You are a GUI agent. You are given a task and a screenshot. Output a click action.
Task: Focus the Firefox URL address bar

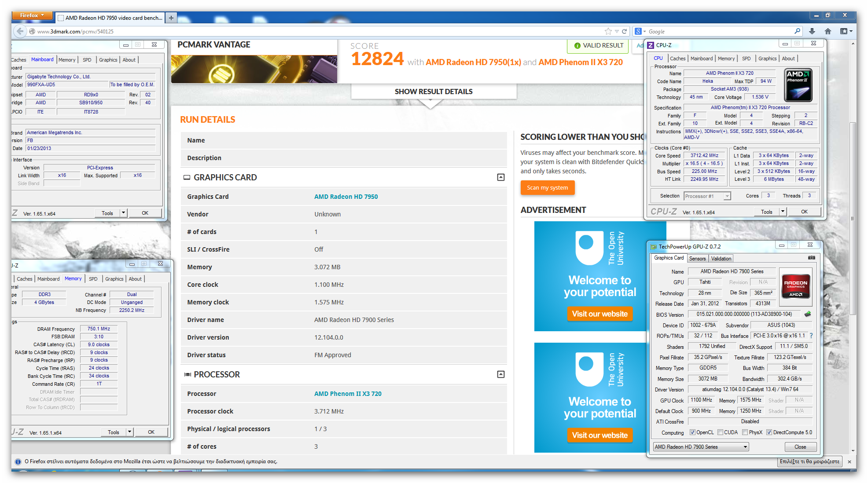tap(317, 31)
